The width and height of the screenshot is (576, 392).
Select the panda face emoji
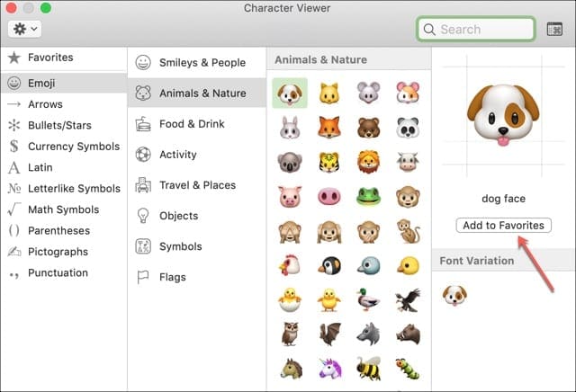click(409, 128)
